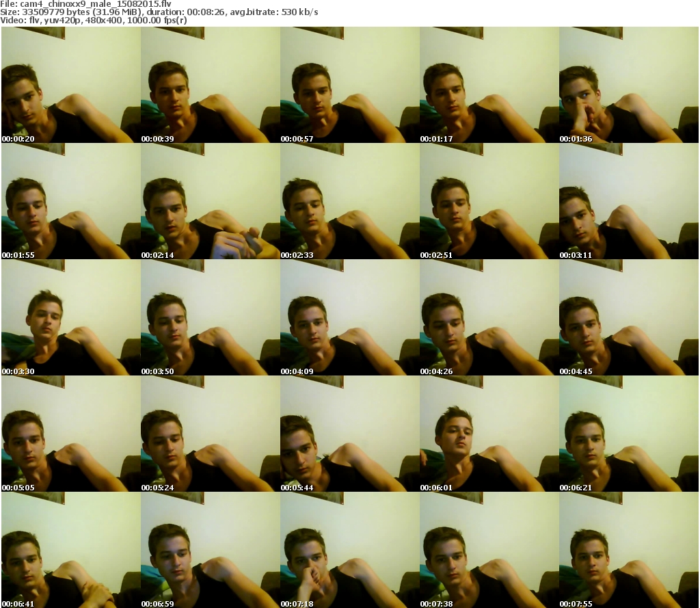Select the thumbnail timestamped 00:05:24
This screenshot has height=608, width=700.
[x=211, y=434]
